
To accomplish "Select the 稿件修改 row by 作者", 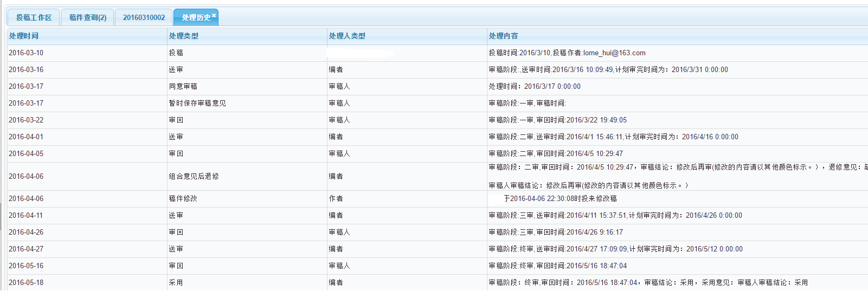I will click(x=438, y=199).
